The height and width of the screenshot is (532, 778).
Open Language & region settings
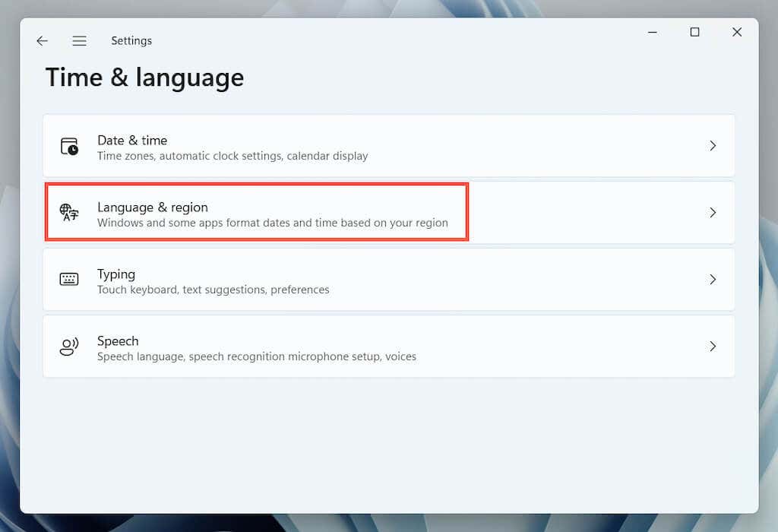click(x=389, y=212)
